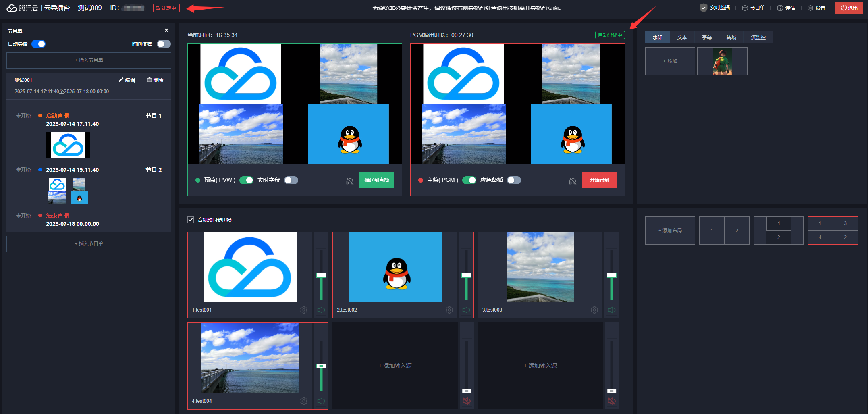Screen dimensions: 868x414
Task: Enable the 应急备播 switch
Action: coord(514,180)
